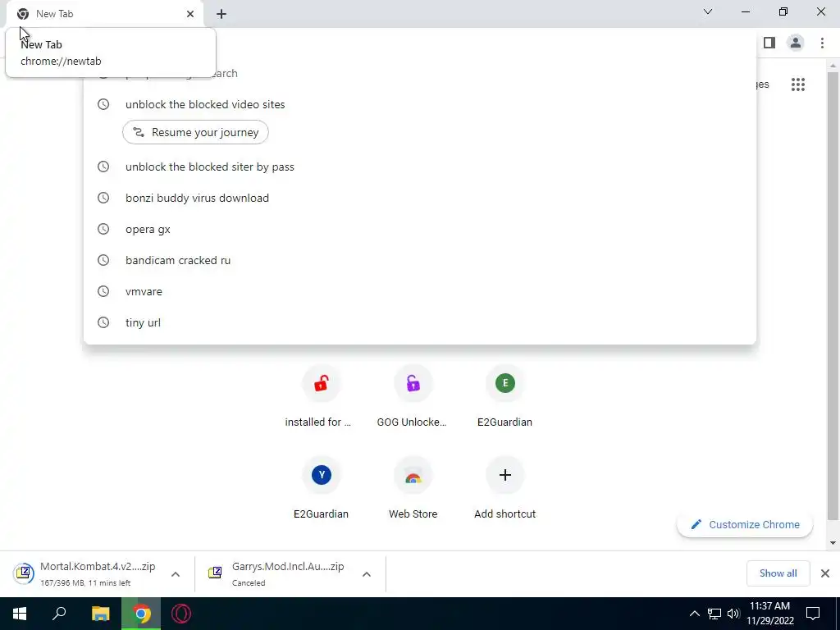The image size is (840, 630).
Task: Click the Resume your journey chip
Action: (x=195, y=132)
